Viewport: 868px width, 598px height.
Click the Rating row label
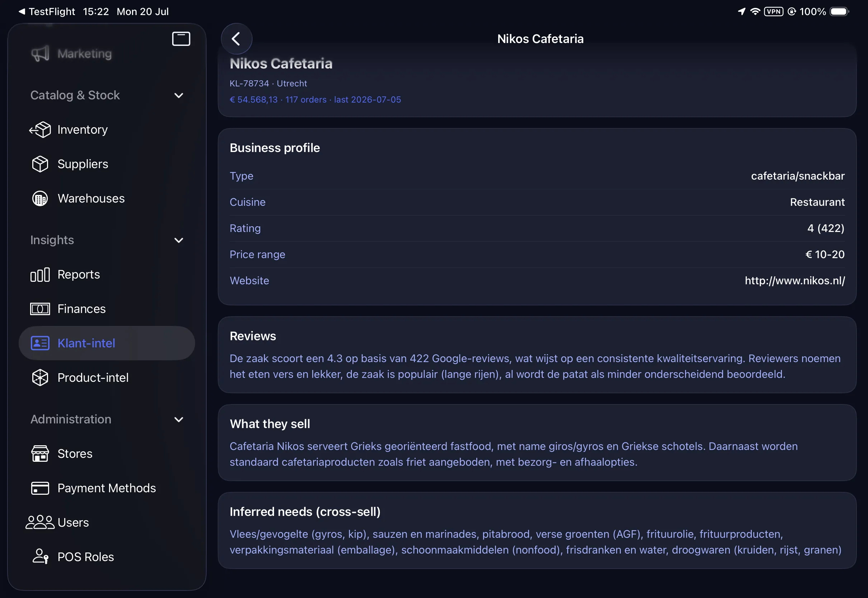(x=245, y=228)
